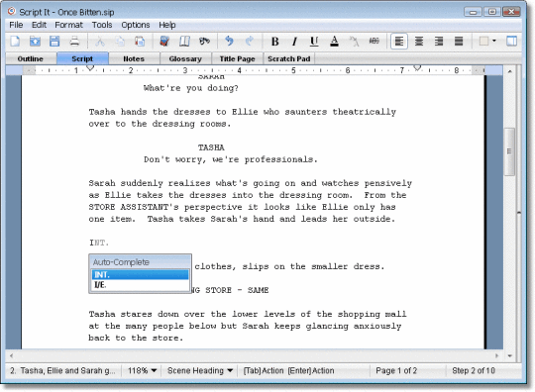Viewport: 535px width, 392px height.
Task: Click the line 'Don't worry, we're professionals.'
Action: coord(231,159)
